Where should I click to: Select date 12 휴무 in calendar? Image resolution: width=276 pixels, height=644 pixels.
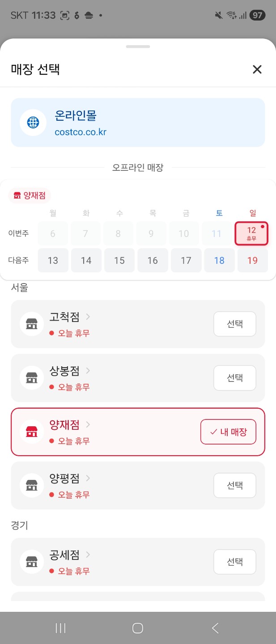tap(251, 233)
